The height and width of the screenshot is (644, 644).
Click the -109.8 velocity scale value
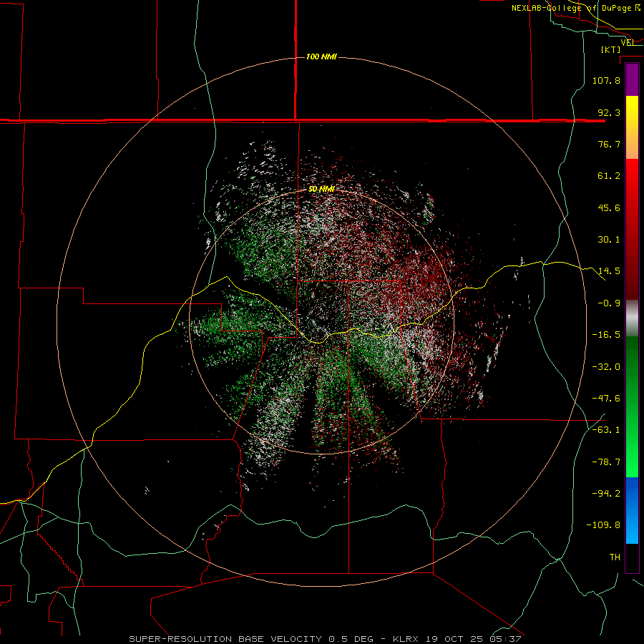[x=603, y=525]
